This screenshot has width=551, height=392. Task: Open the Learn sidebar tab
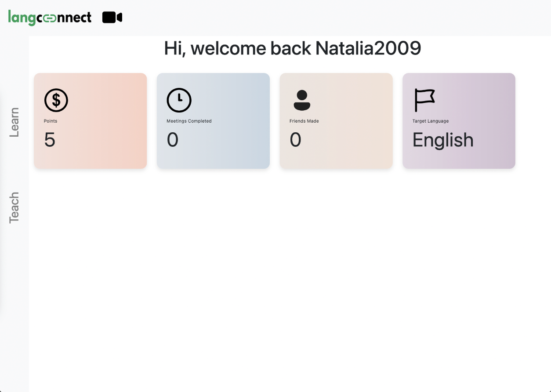point(14,122)
